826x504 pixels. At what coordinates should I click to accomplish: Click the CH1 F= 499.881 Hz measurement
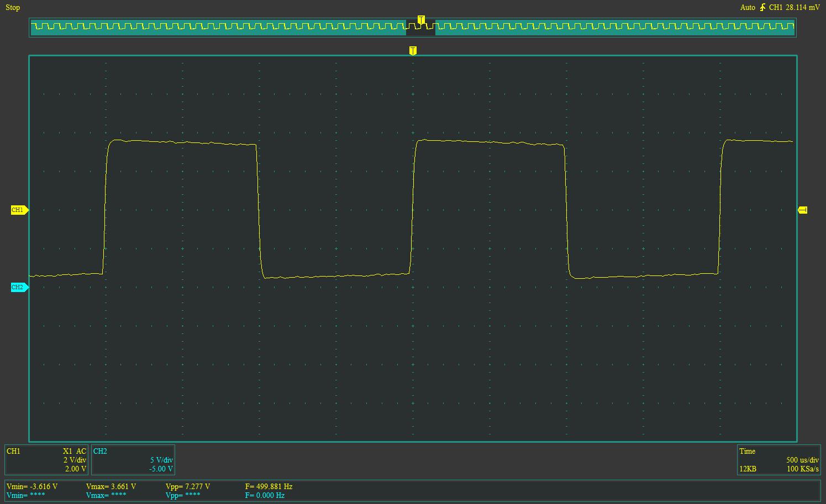(269, 487)
